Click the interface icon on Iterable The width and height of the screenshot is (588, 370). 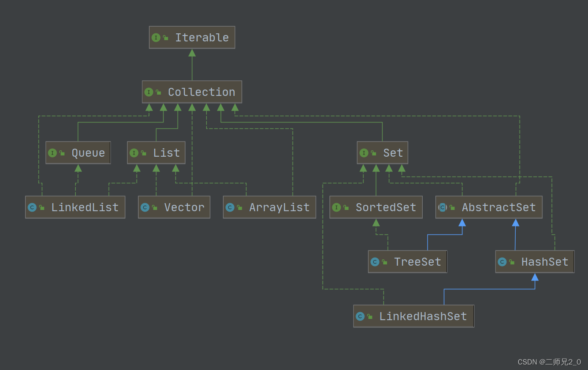point(156,38)
